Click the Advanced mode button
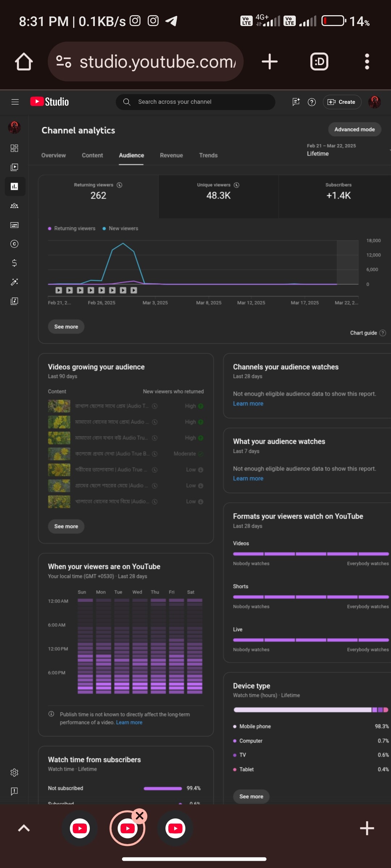This screenshot has height=868, width=391. coord(354,129)
